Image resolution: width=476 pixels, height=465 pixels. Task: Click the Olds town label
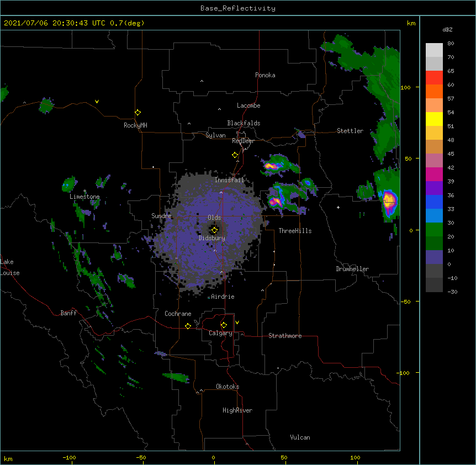tap(214, 218)
